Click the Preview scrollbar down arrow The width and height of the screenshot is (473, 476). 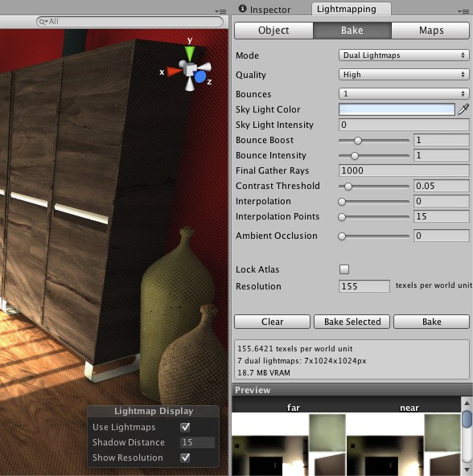click(467, 470)
